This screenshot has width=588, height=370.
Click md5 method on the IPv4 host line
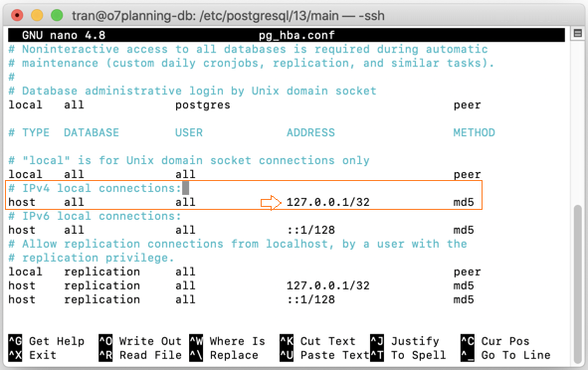(x=464, y=203)
